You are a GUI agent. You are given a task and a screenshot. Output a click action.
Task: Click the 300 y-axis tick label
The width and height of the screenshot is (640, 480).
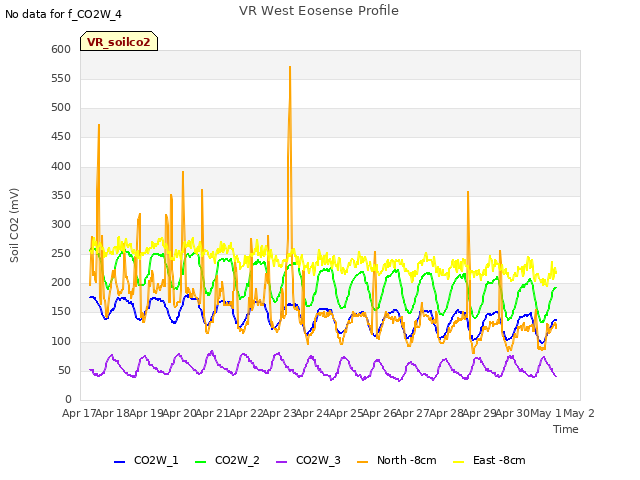(61, 224)
